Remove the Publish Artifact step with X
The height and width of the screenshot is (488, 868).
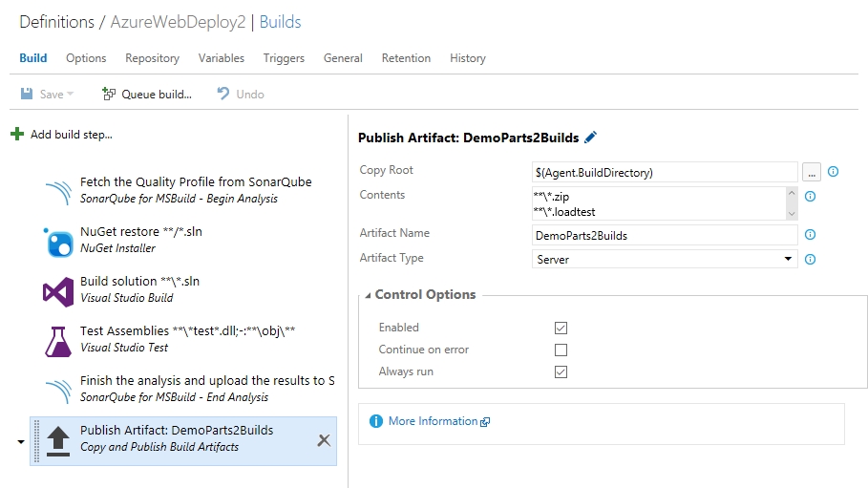tap(324, 440)
